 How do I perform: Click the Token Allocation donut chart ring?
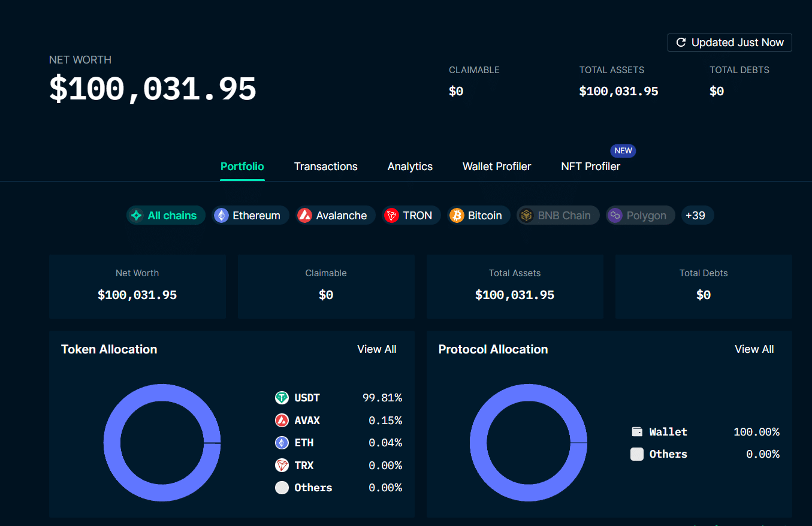(112, 443)
